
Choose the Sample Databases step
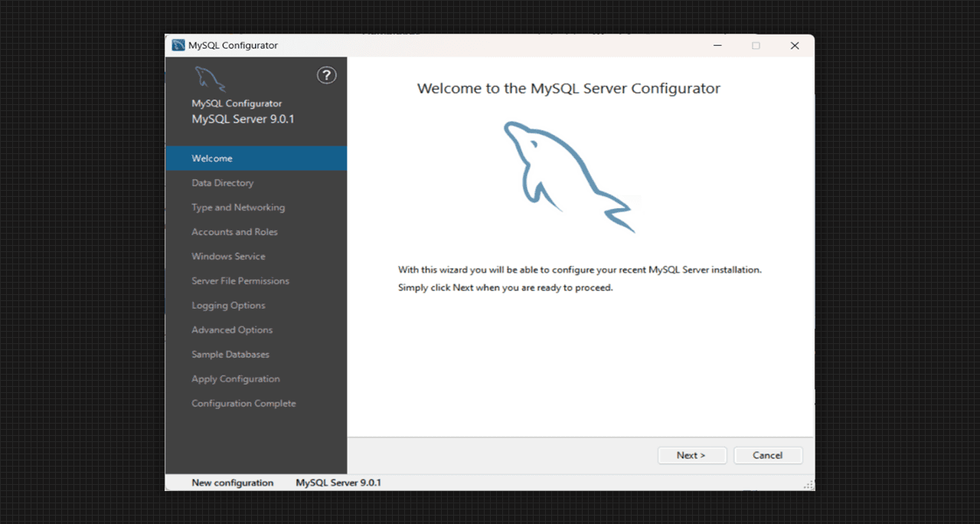[230, 355]
